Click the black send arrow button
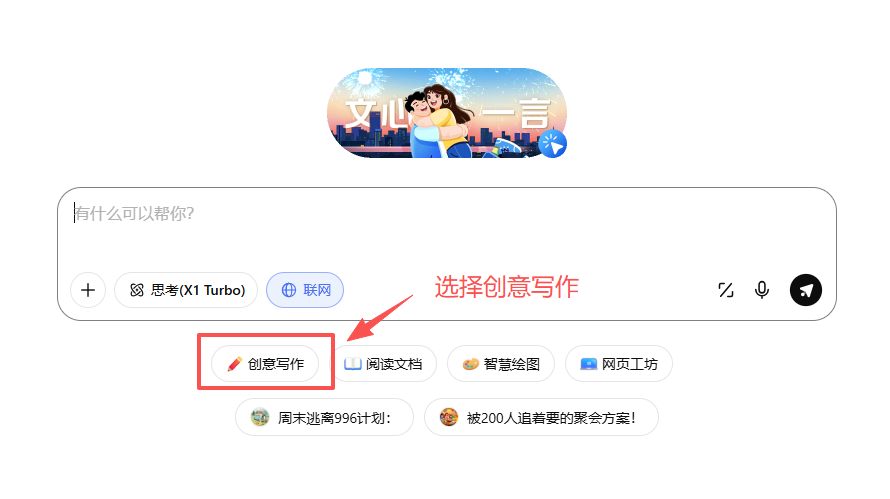 click(805, 290)
